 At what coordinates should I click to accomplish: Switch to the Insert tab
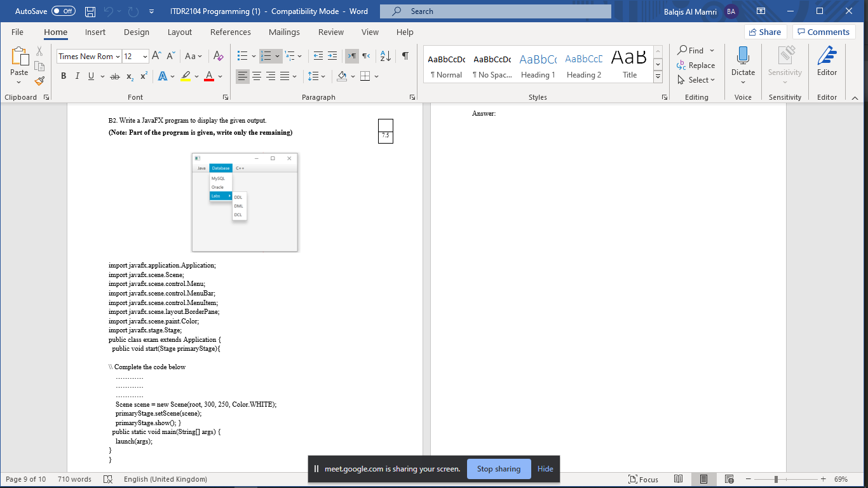point(95,32)
